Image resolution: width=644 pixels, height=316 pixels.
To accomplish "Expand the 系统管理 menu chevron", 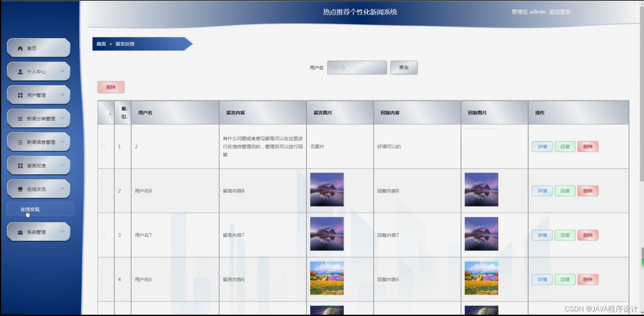I will pos(63,231).
